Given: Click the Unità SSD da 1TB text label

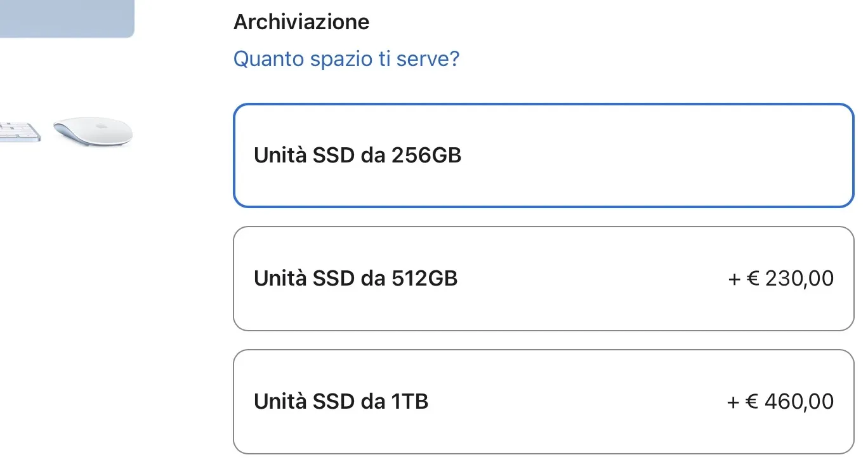Looking at the screenshot, I should tap(341, 401).
